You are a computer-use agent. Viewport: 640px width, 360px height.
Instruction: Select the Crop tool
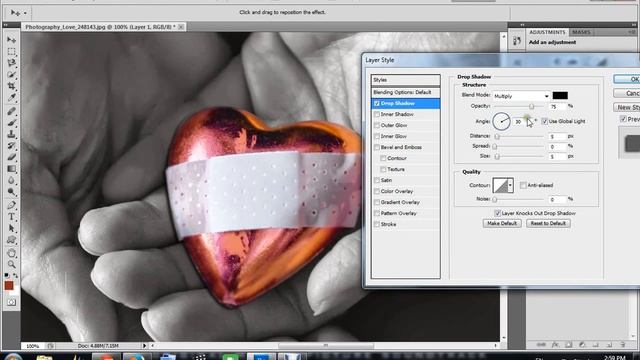tap(11, 86)
